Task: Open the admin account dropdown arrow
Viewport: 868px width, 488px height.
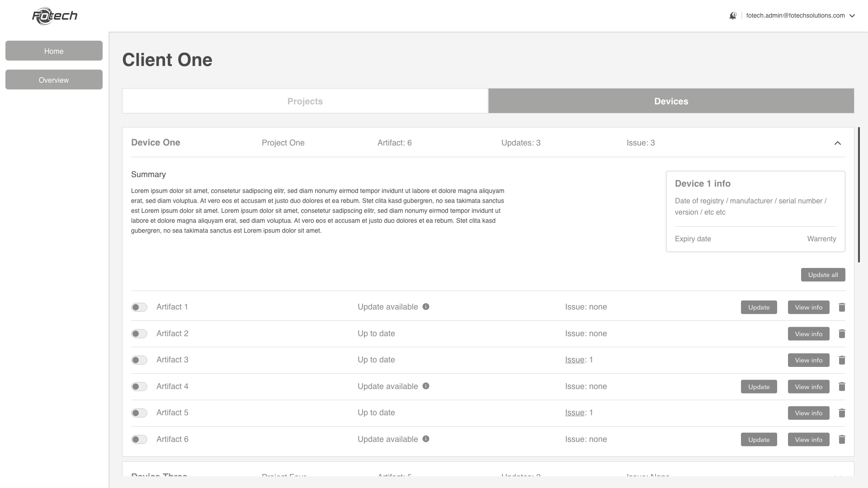Action: pos(852,16)
